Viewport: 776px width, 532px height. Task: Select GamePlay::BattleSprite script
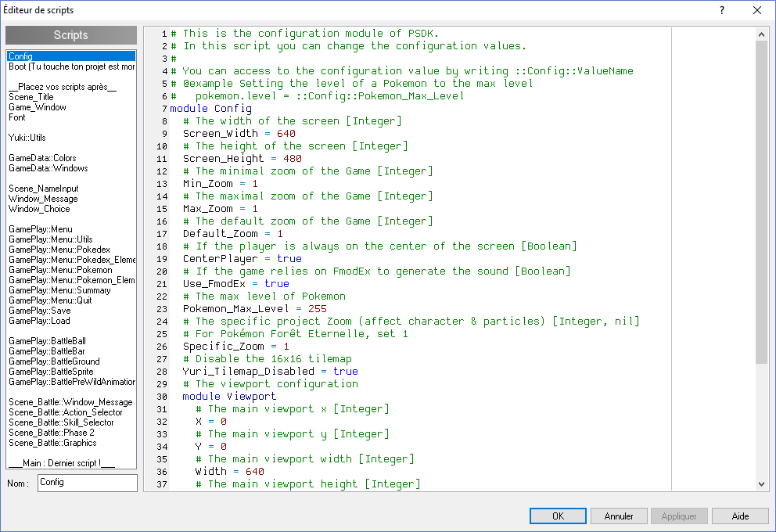[x=71, y=371]
